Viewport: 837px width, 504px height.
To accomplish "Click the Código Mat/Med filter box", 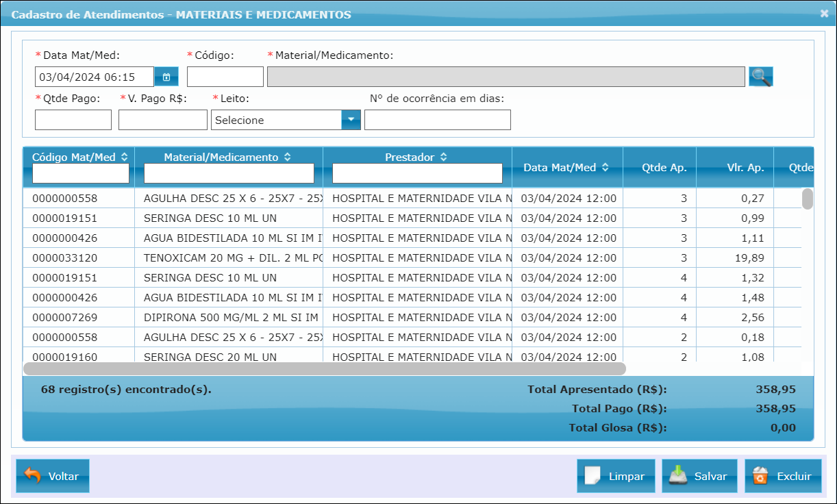I will tap(81, 173).
